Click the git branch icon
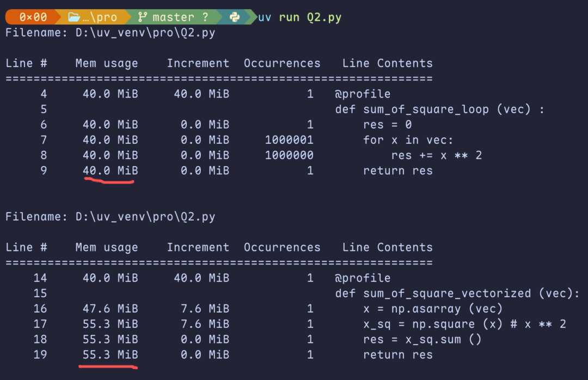Screen dimensions: 588x380 143,17
